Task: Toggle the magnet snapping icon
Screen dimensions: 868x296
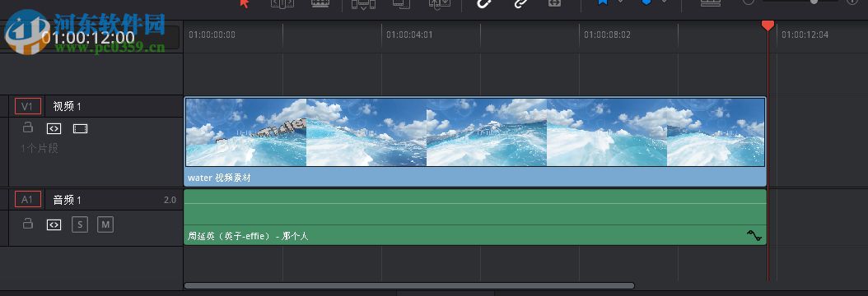Action: pyautogui.click(x=484, y=3)
